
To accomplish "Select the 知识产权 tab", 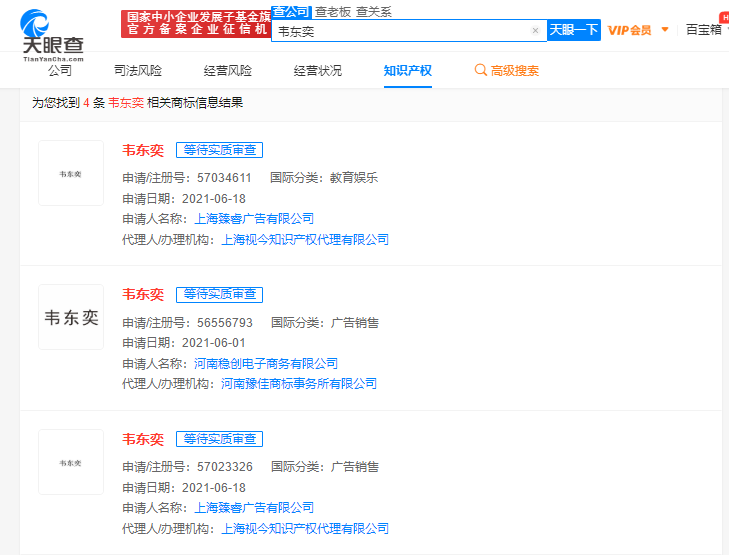I will [x=408, y=71].
